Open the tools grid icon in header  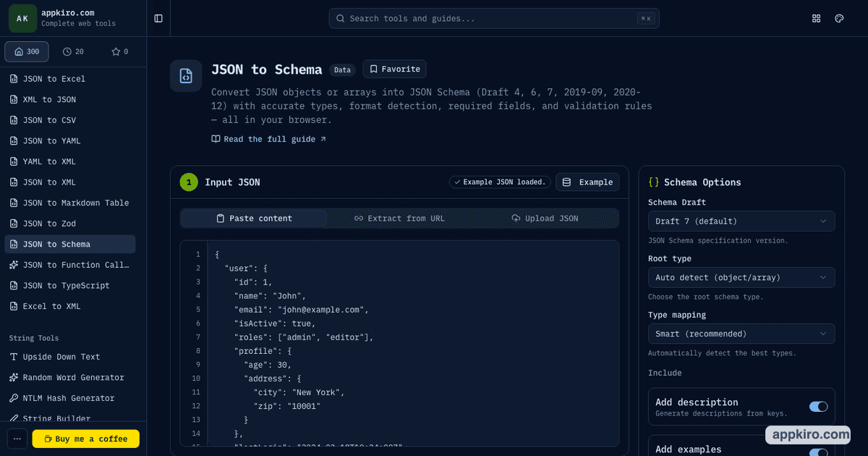[x=817, y=18]
